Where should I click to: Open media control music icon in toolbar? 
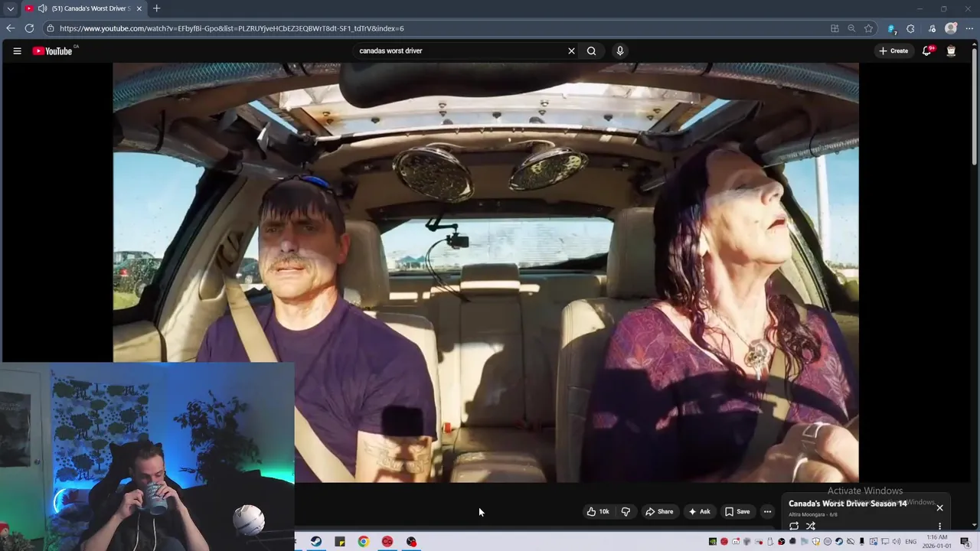[932, 28]
